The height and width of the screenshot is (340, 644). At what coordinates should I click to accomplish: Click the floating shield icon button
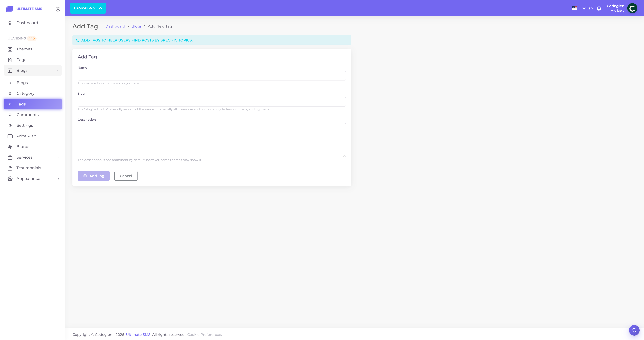634,330
